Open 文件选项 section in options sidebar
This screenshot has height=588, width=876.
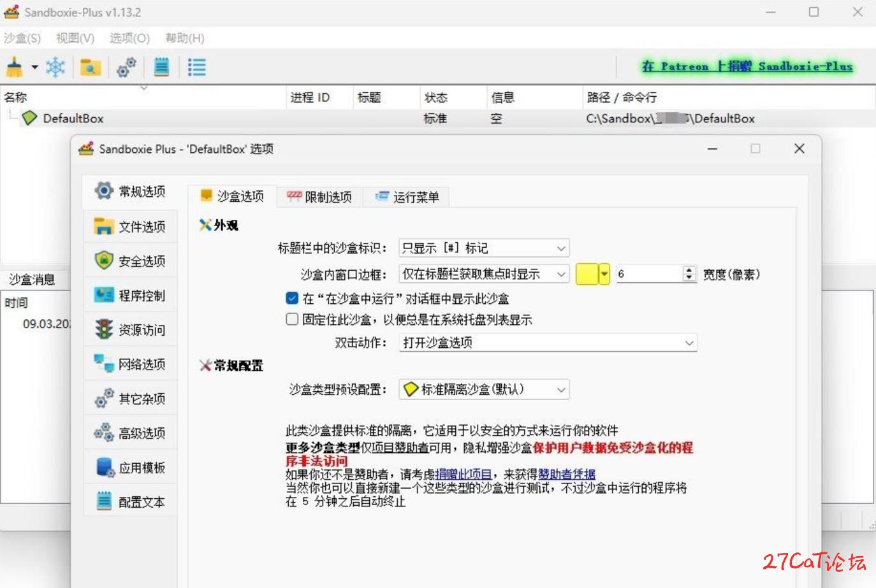tap(131, 226)
